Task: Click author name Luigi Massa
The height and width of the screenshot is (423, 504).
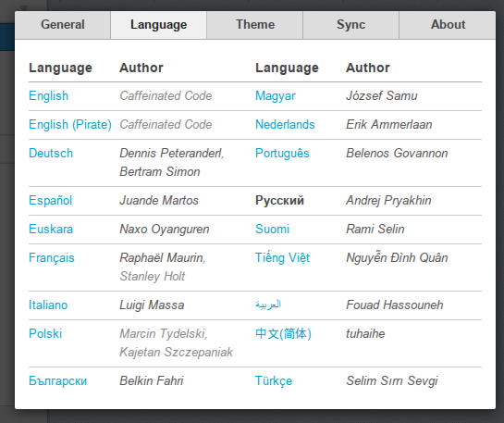Action: click(152, 305)
